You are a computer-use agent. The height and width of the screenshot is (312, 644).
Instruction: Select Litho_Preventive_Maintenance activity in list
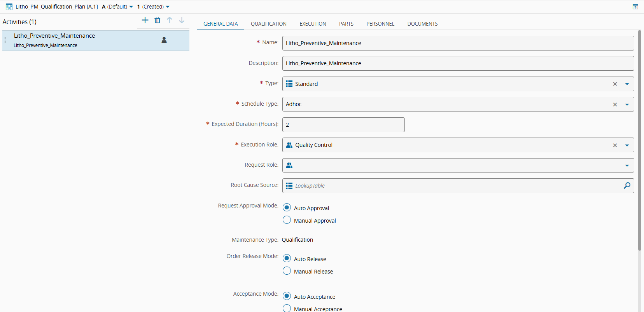click(x=78, y=40)
